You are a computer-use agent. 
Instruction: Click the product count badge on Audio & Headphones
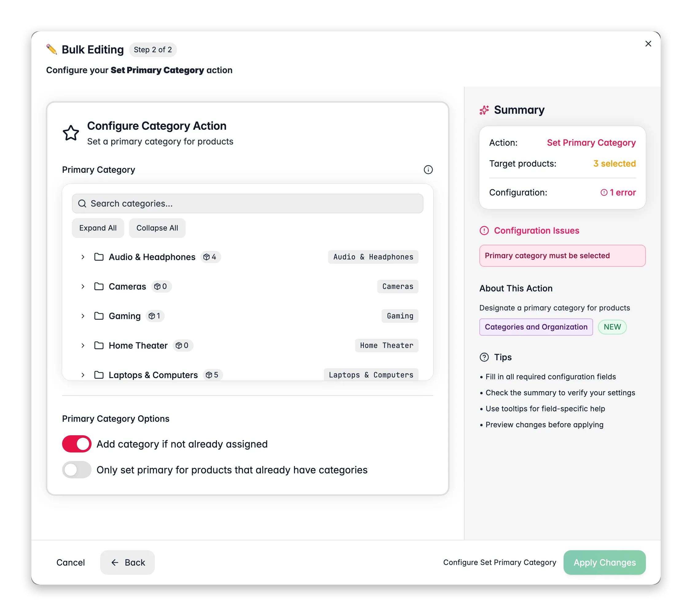(x=210, y=257)
